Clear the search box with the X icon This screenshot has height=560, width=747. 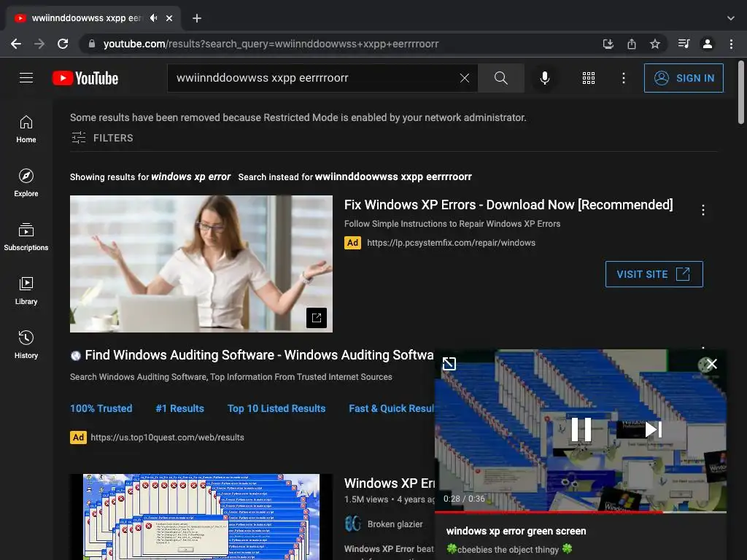465,78
